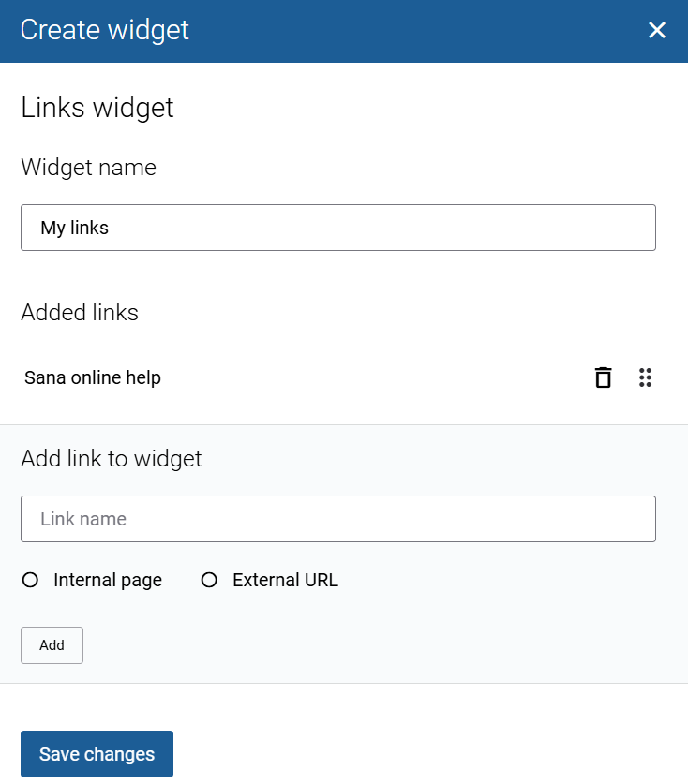Select the External URL radio button

pos(209,580)
